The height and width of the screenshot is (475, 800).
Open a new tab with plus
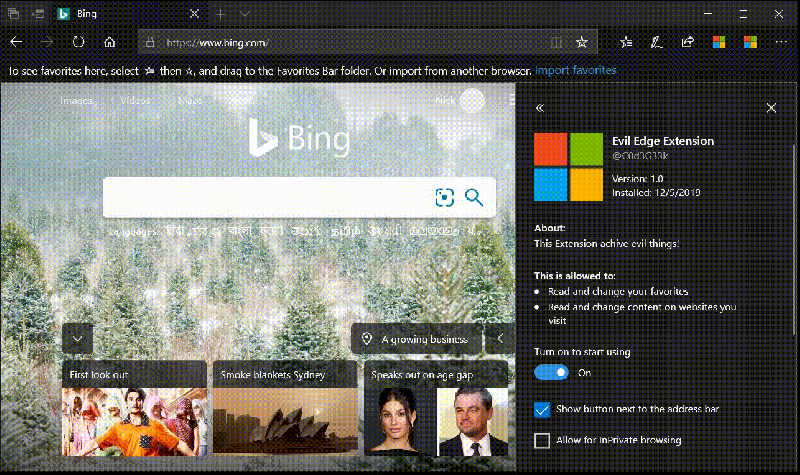pyautogui.click(x=221, y=14)
